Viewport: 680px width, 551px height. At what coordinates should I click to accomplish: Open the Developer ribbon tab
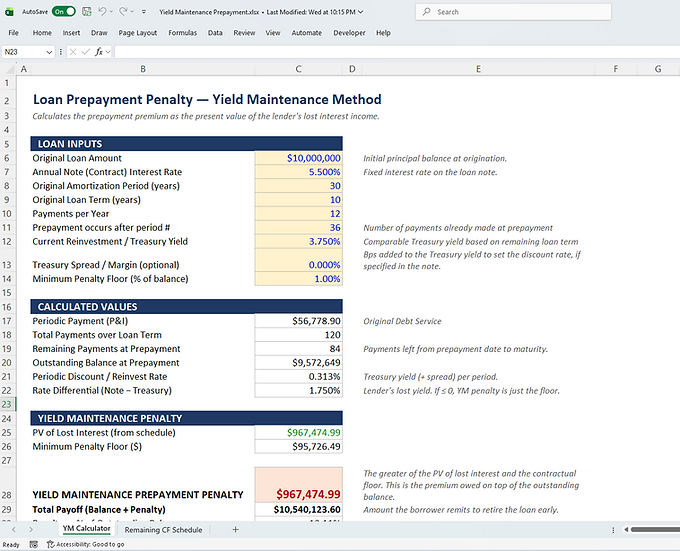pos(349,33)
